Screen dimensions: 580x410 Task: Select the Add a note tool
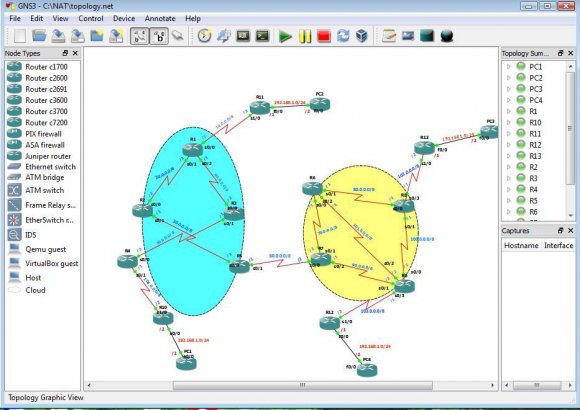coord(389,36)
